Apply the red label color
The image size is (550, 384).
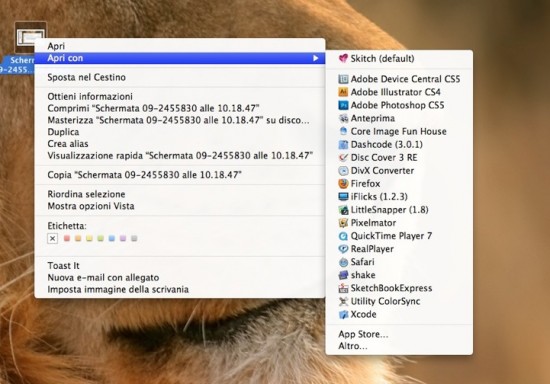(67, 238)
